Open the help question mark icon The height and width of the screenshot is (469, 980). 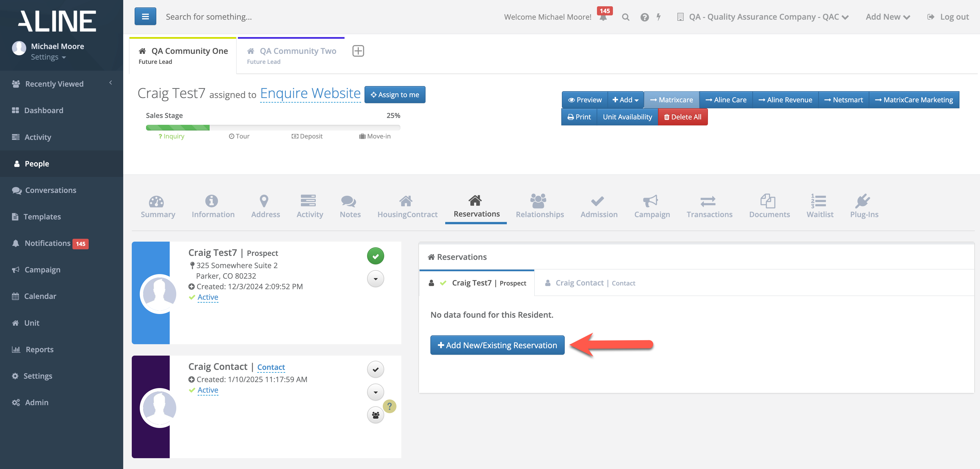(645, 17)
